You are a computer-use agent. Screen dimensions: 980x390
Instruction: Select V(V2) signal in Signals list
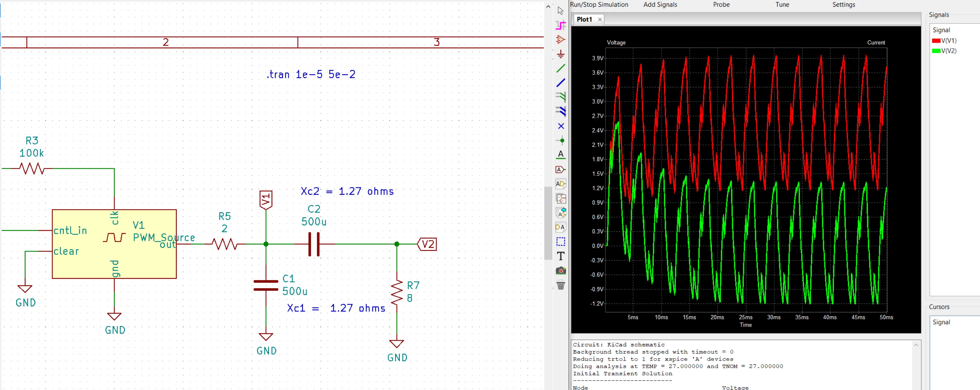(948, 51)
